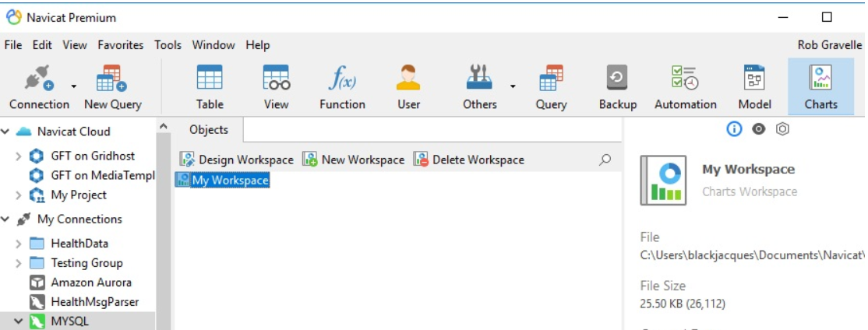Click the Design Workspace button
The height and width of the screenshot is (330, 868).
click(x=236, y=160)
